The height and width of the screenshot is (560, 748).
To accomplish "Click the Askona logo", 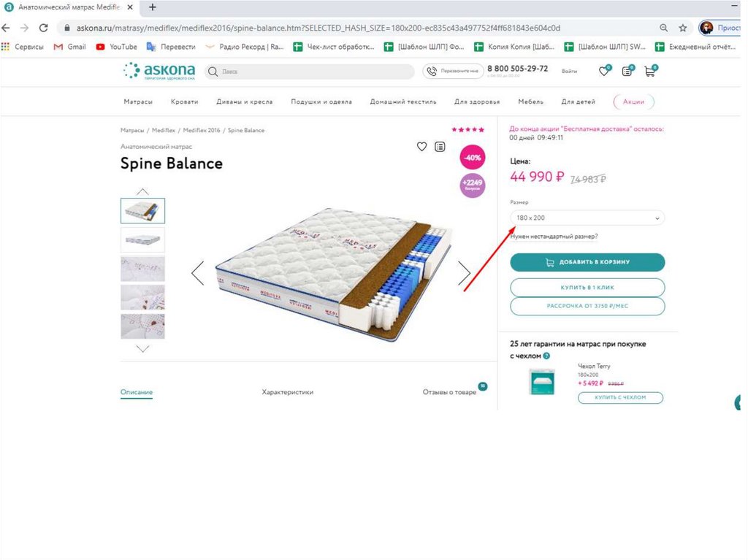I will tap(159, 71).
